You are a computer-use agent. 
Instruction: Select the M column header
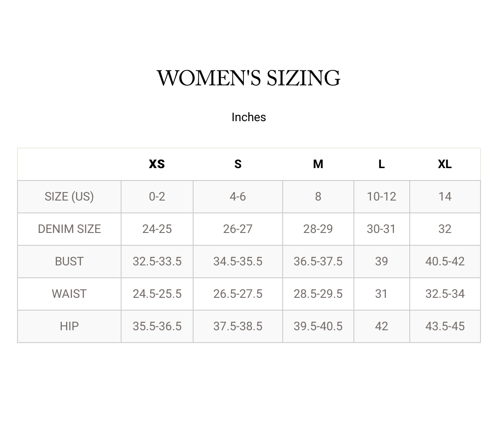point(318,164)
